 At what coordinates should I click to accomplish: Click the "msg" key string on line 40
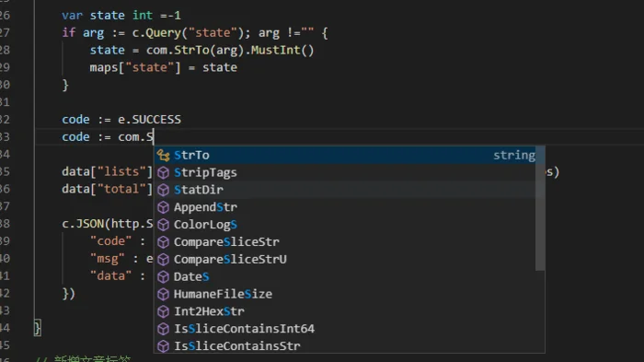coord(108,258)
